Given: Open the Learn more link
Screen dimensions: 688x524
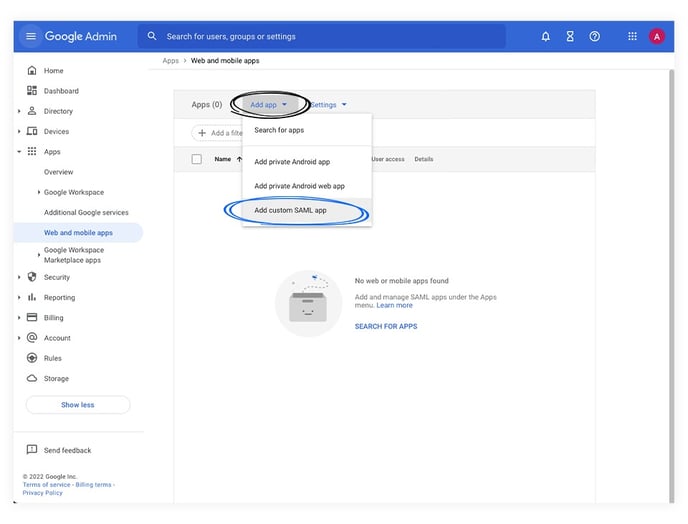Looking at the screenshot, I should point(394,305).
